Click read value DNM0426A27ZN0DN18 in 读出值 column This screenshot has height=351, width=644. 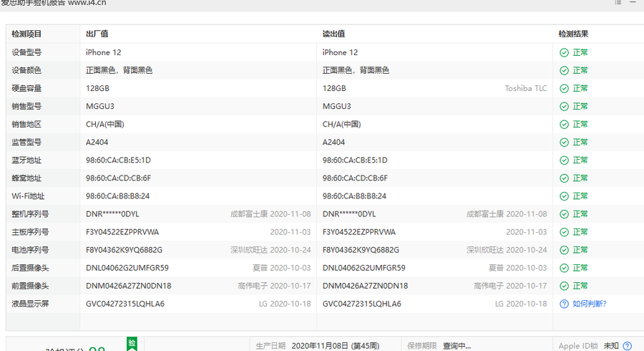365,286
